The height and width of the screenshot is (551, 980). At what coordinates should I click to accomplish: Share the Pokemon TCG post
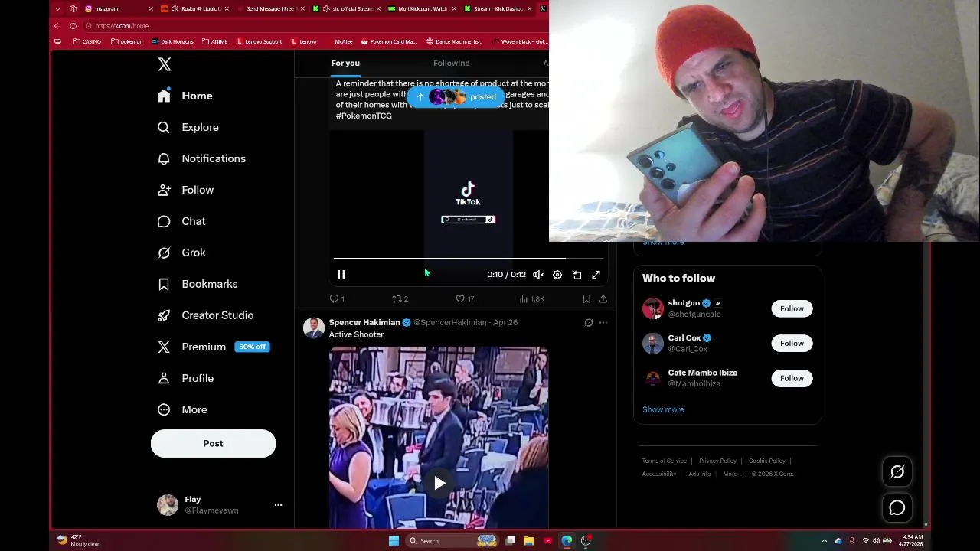point(603,298)
